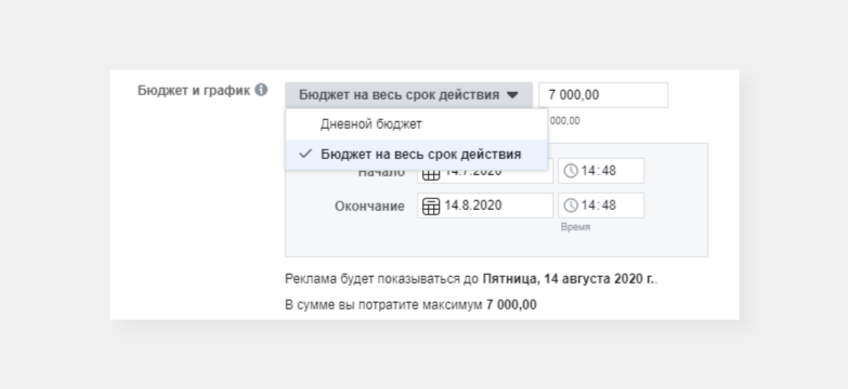848x389 pixels.
Task: Click the end date field showing 14.8.2020
Action: (x=485, y=206)
